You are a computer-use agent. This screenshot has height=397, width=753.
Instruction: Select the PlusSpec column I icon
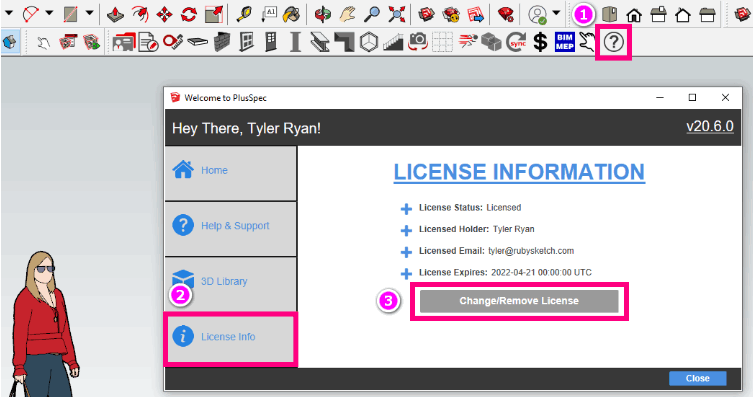(x=295, y=42)
